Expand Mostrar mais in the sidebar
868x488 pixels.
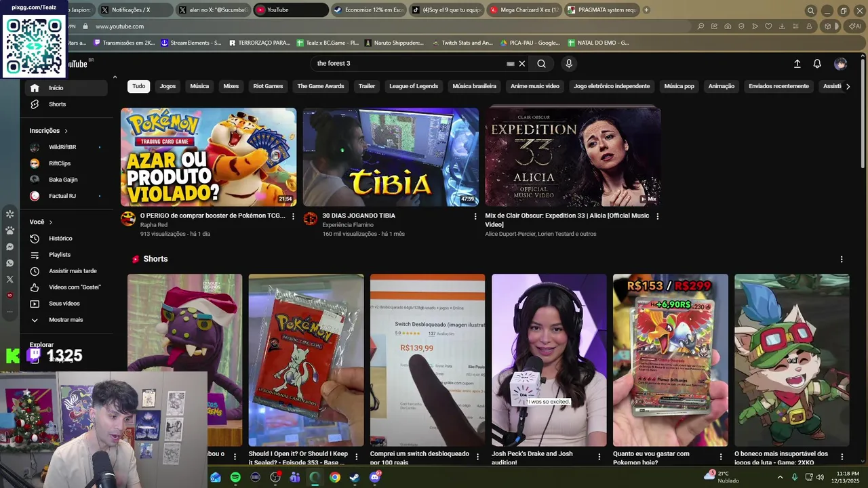[66, 320]
